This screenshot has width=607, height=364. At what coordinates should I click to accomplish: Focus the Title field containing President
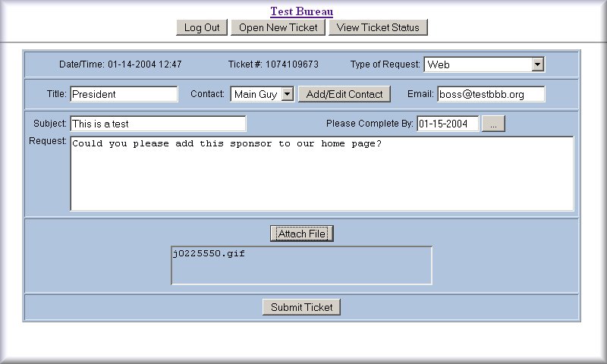click(123, 94)
